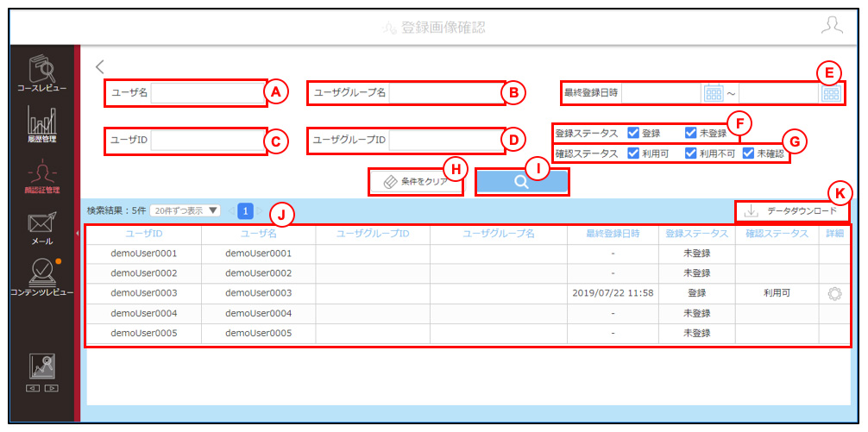Click the データダウンロード button
Viewport: 868px width, 432px height.
pyautogui.click(x=792, y=210)
